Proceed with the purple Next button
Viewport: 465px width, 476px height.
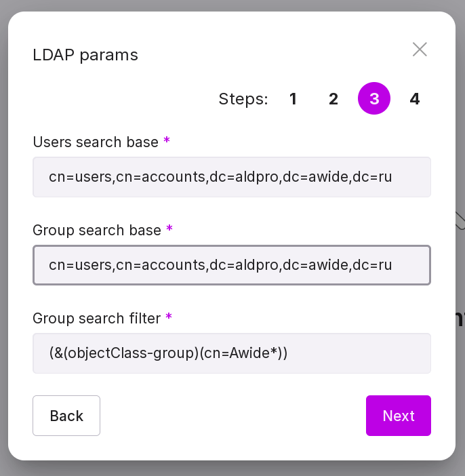[399, 416]
